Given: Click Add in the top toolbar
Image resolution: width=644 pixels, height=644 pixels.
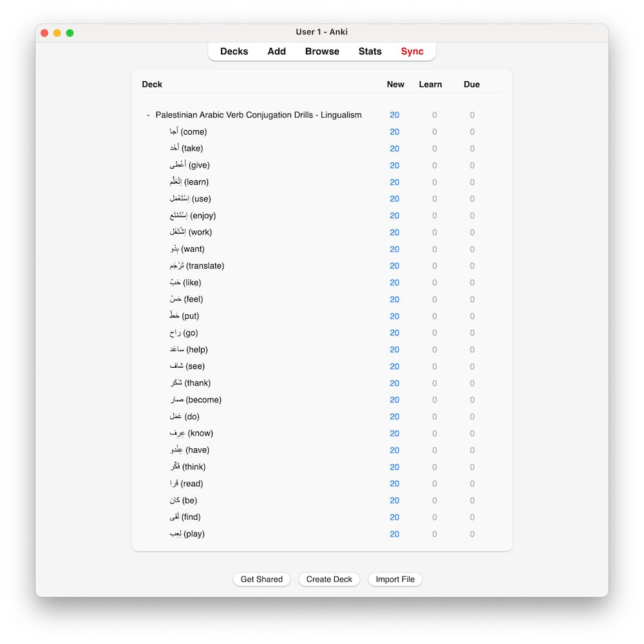Looking at the screenshot, I should pyautogui.click(x=276, y=52).
